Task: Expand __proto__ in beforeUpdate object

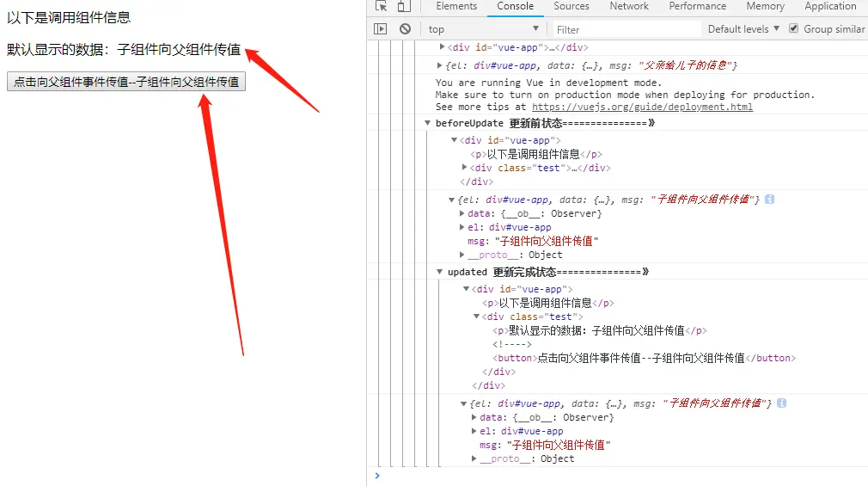Action: [462, 255]
